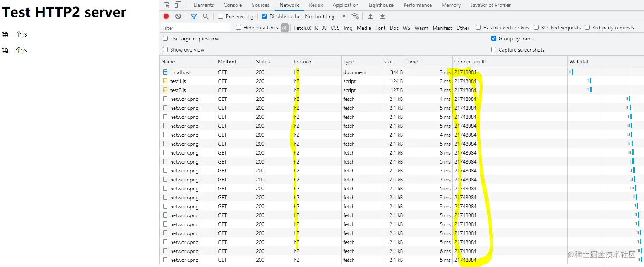Open the No throttling dropdown
The width and height of the screenshot is (644, 267).
click(x=325, y=16)
